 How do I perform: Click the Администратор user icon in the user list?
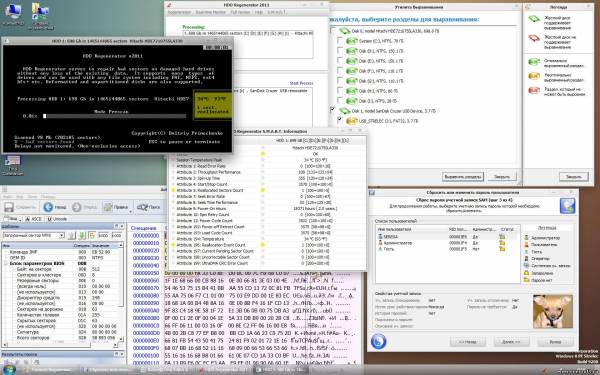coord(380,243)
